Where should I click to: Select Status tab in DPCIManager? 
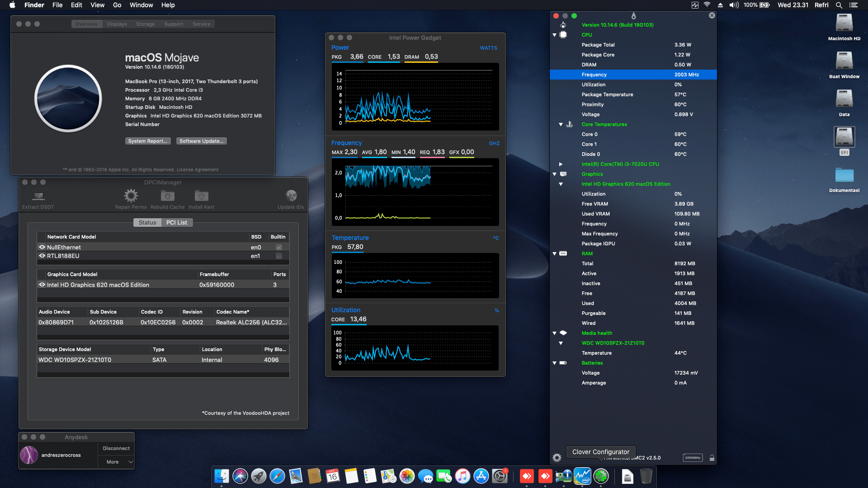click(147, 222)
